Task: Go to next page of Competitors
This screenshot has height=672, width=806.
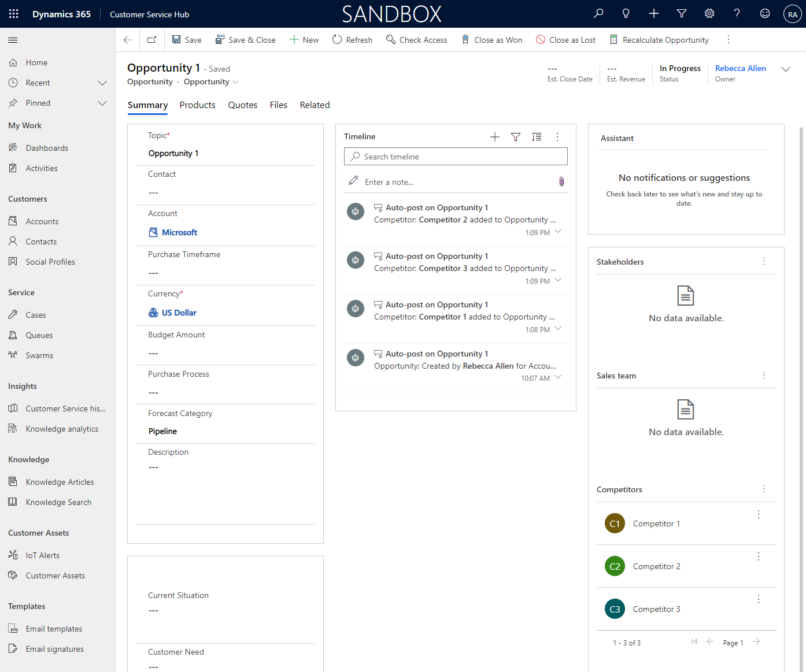Action: pos(756,642)
